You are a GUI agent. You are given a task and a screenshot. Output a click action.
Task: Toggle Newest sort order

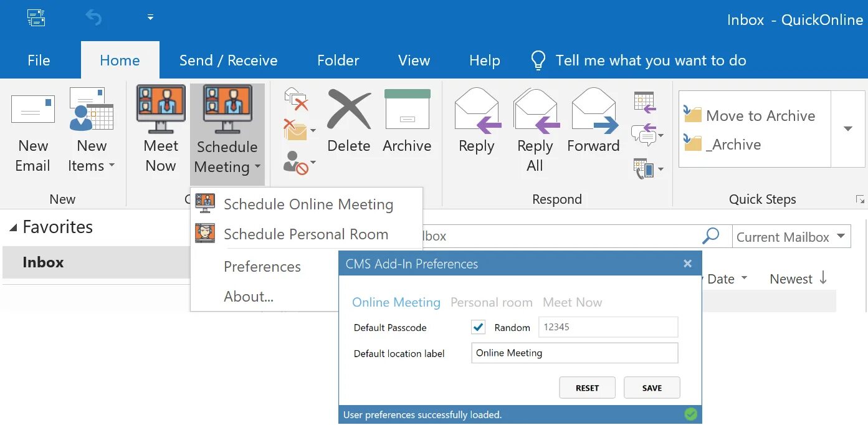[x=798, y=279]
